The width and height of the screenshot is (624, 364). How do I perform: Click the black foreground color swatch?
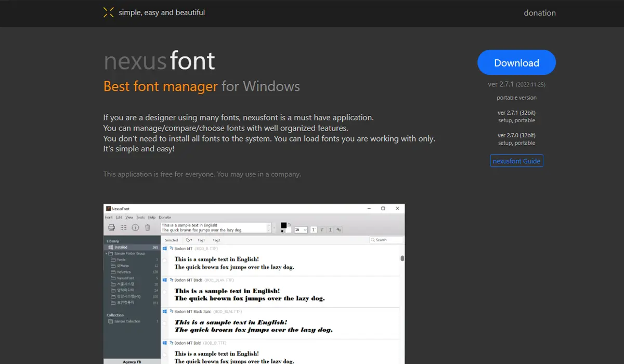coord(283,225)
